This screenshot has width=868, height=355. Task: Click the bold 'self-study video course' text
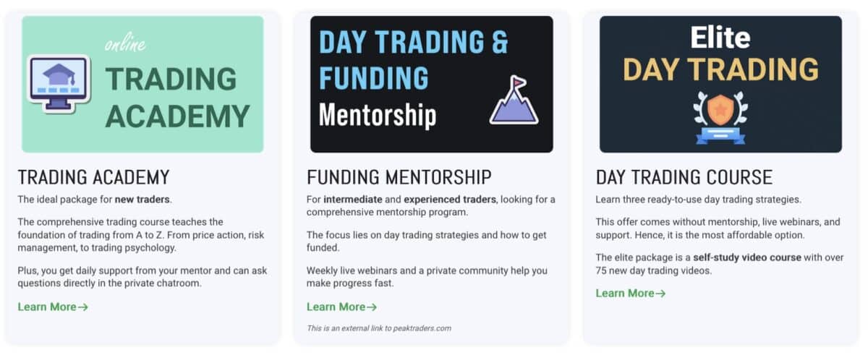tap(747, 258)
